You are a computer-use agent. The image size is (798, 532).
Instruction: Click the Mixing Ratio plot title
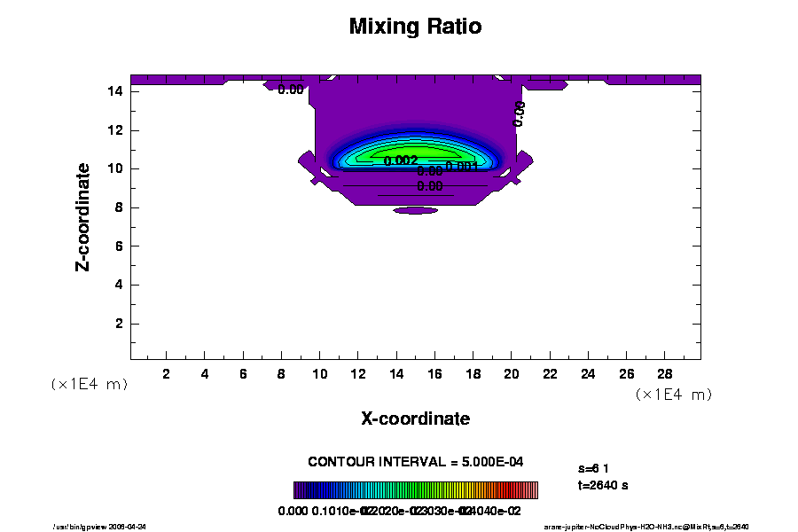coord(415,27)
